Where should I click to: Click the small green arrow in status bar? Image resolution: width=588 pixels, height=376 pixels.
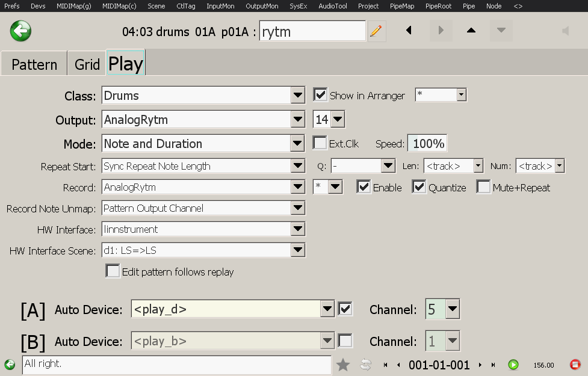(x=10, y=365)
